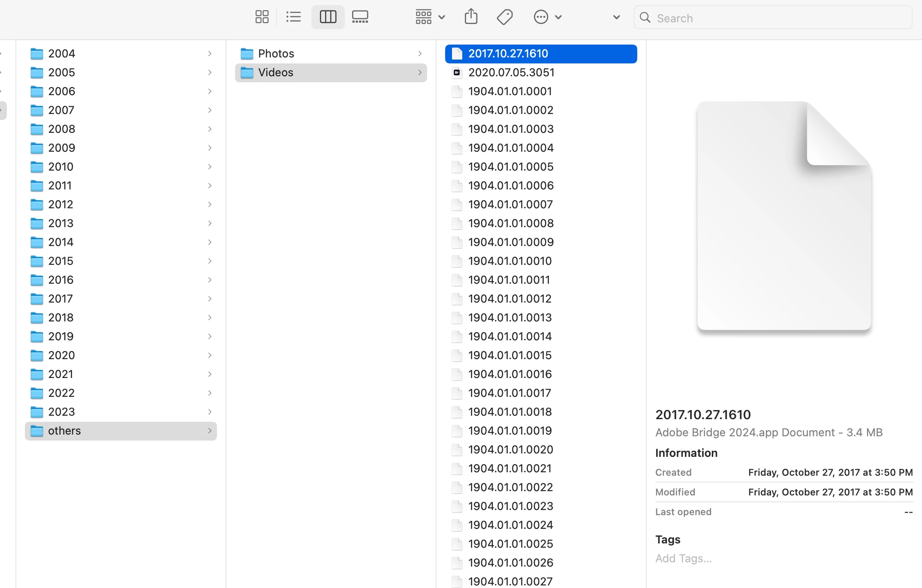Select column view mode
Viewport: 922px width, 588px height.
click(328, 17)
